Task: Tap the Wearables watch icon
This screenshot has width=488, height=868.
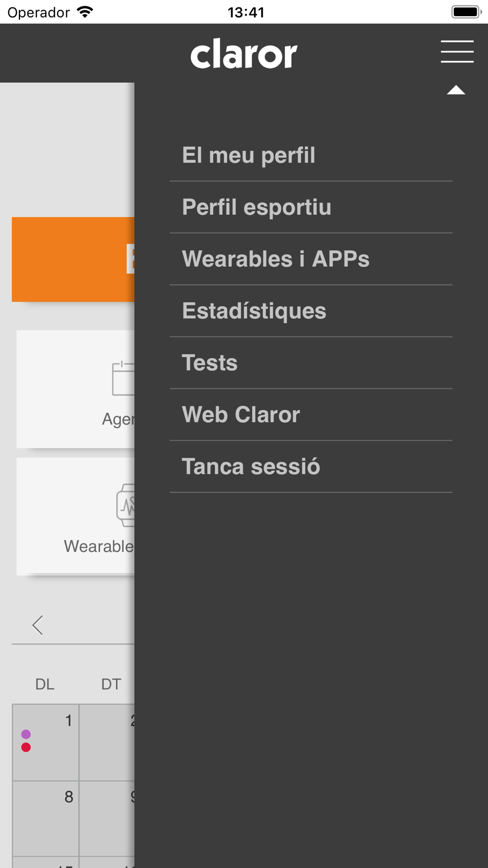Action: pos(126,505)
